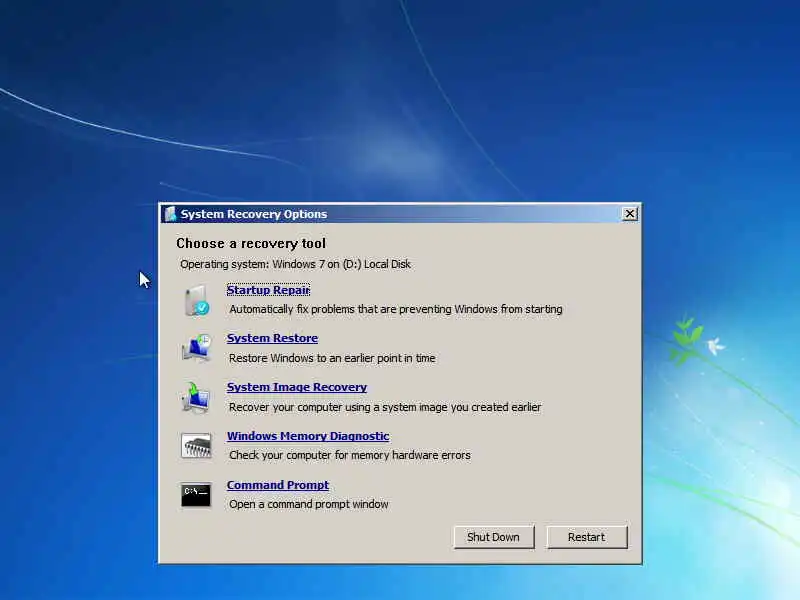Run Windows Memory Diagnostic link

(x=308, y=436)
